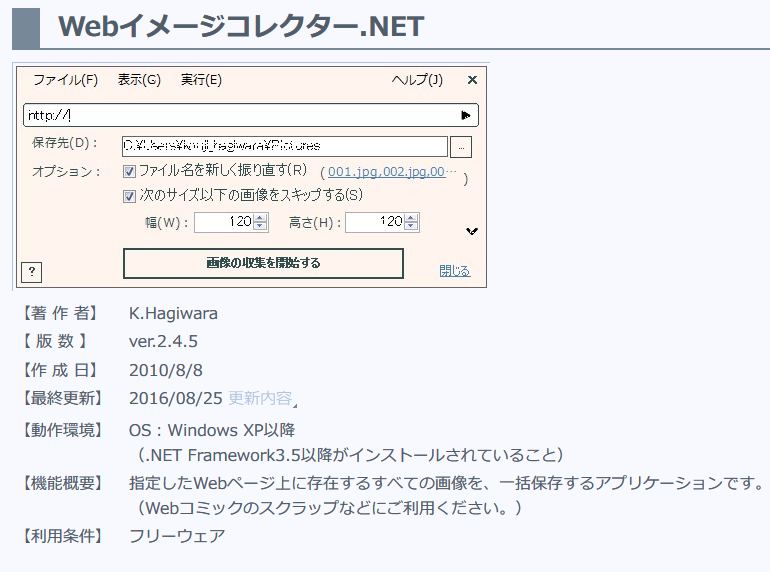Click the 高さ(H) height value field
This screenshot has width=770, height=572.
pos(375,222)
